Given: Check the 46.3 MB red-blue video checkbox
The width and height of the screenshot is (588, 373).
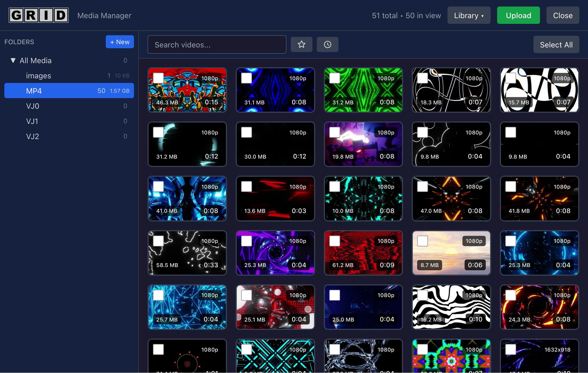Looking at the screenshot, I should click(x=158, y=78).
